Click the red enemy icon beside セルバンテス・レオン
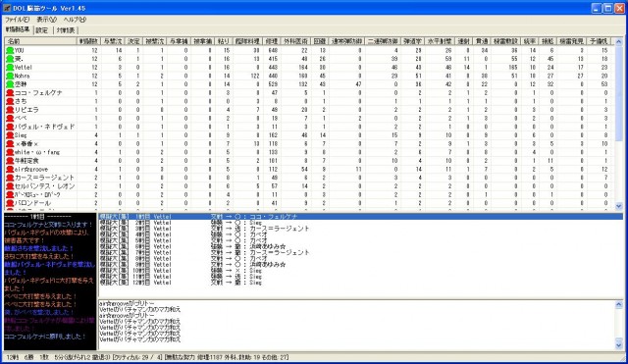Screen dimensions: 628x364 coord(10,186)
